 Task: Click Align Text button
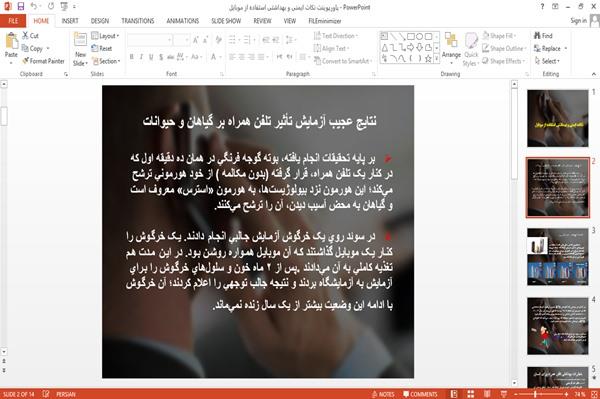[x=331, y=48]
